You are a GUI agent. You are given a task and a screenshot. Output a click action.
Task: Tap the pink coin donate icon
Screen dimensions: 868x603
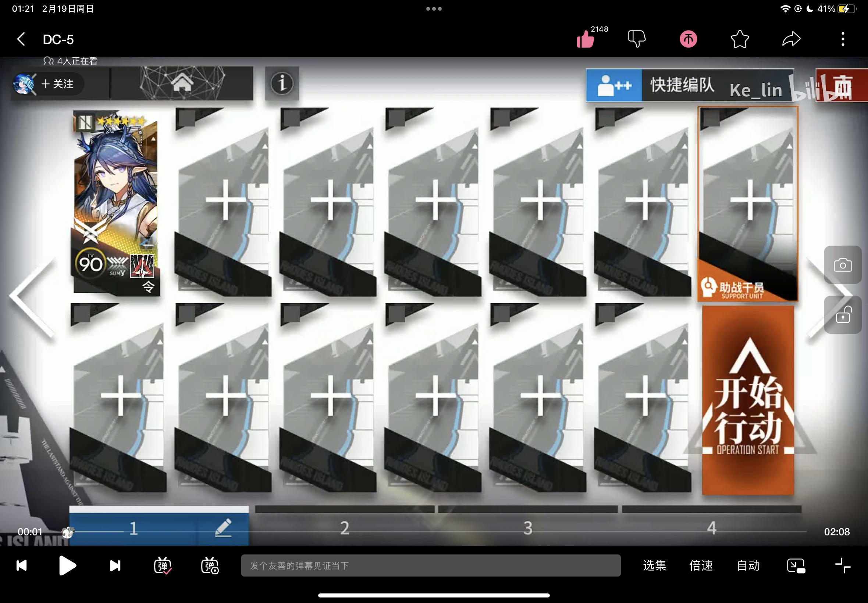(x=688, y=39)
